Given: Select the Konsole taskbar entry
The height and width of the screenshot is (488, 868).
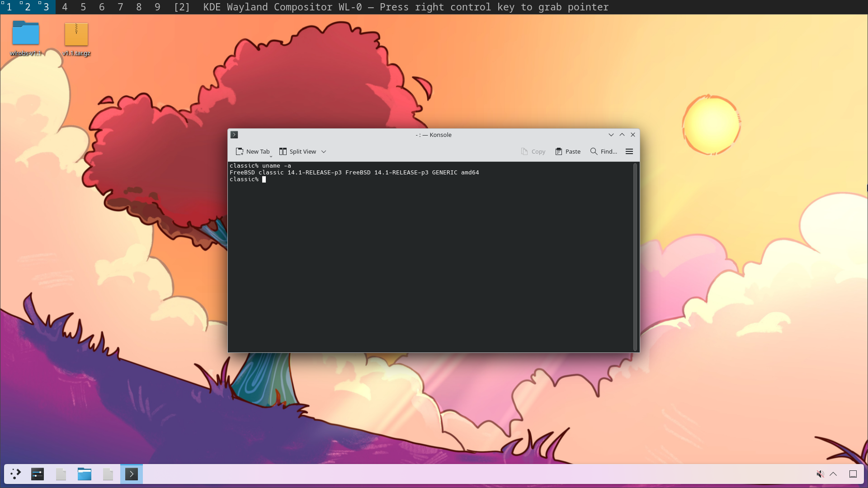Looking at the screenshot, I should pos(132,474).
